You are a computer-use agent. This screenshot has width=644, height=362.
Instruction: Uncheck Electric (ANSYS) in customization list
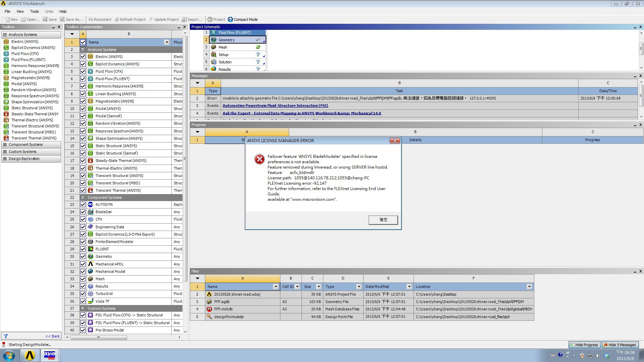click(83, 57)
